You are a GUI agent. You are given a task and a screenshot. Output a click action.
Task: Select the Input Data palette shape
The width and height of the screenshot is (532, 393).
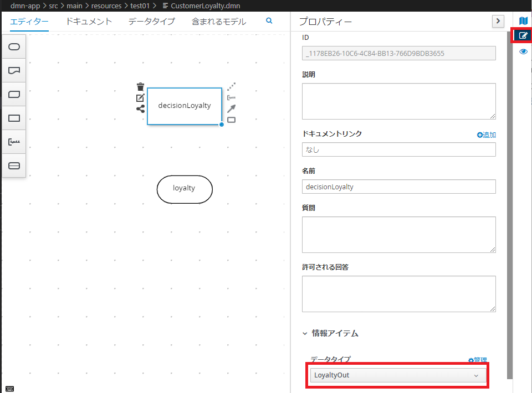14,46
